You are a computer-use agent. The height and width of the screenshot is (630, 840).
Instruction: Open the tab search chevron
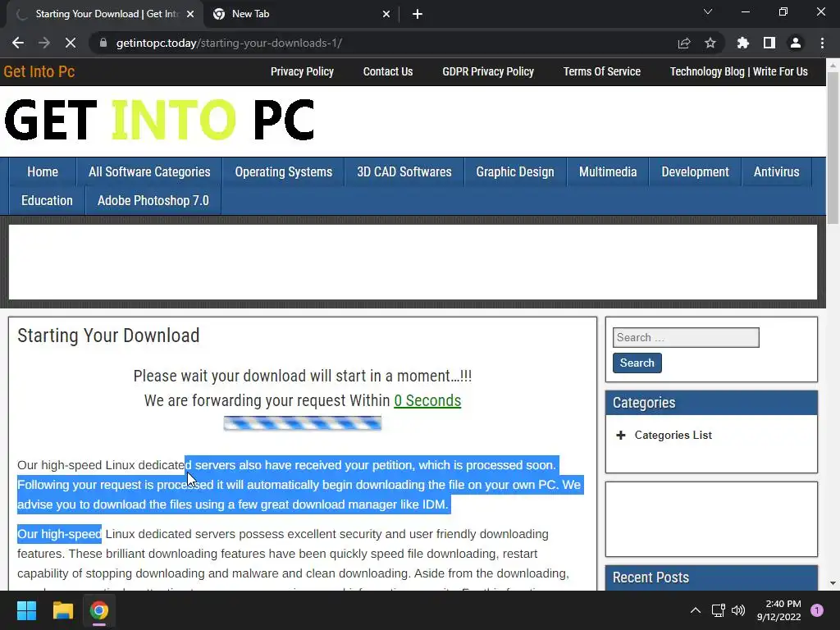[708, 11]
